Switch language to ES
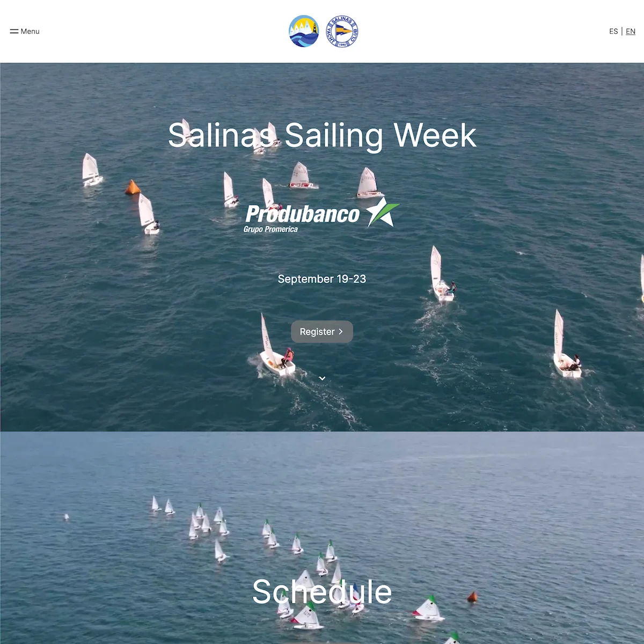 (x=613, y=32)
